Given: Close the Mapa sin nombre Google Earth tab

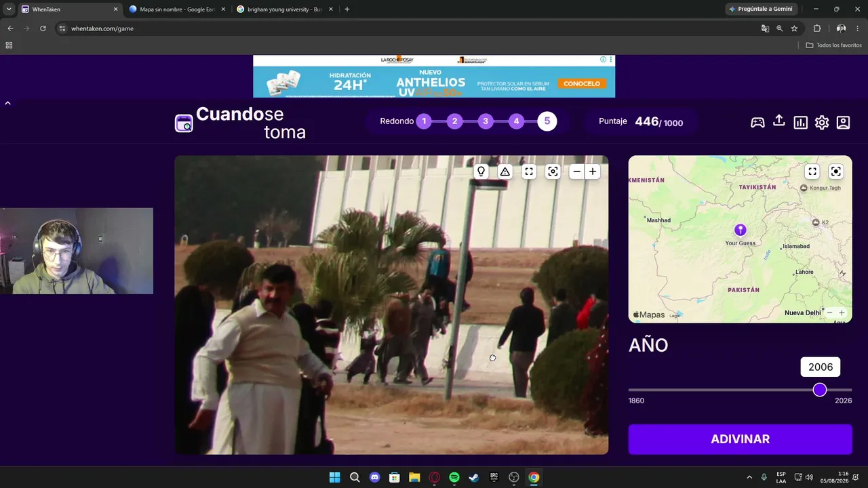Looking at the screenshot, I should point(222,9).
